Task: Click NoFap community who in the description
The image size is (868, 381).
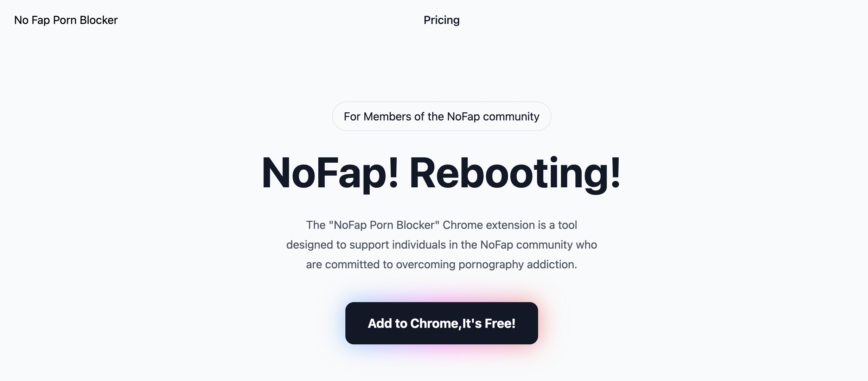Action: click(x=538, y=245)
